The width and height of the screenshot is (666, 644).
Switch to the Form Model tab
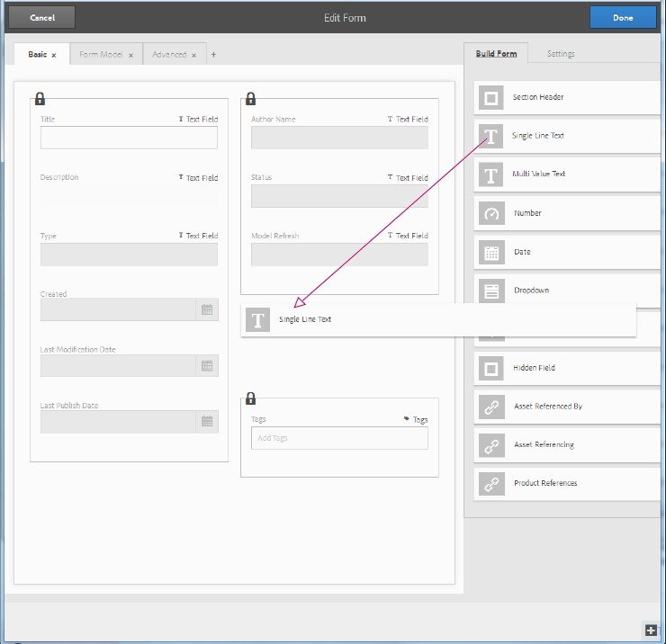(x=101, y=54)
